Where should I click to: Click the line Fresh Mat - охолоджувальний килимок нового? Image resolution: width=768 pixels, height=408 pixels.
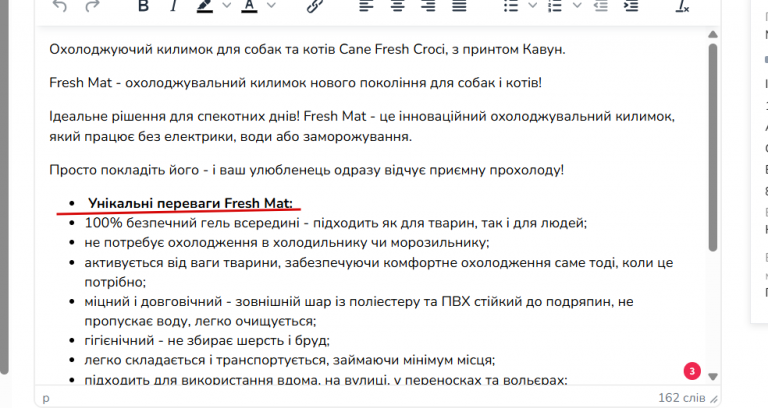pos(295,83)
